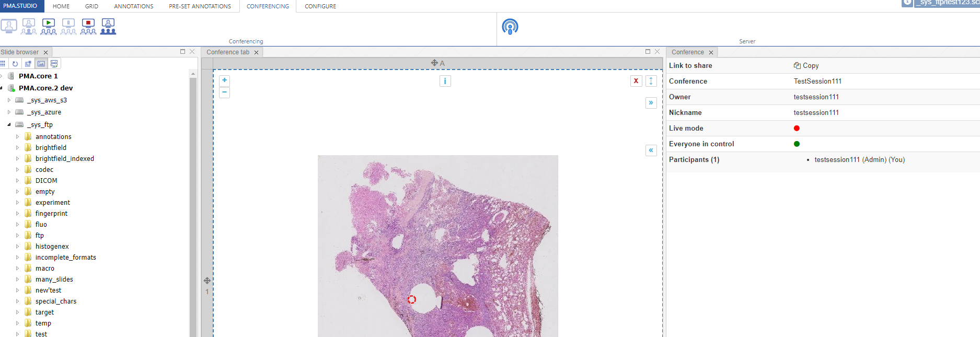Collapse the _sys_ftp tree node
Viewport: 980px width, 337px height.
coord(9,125)
